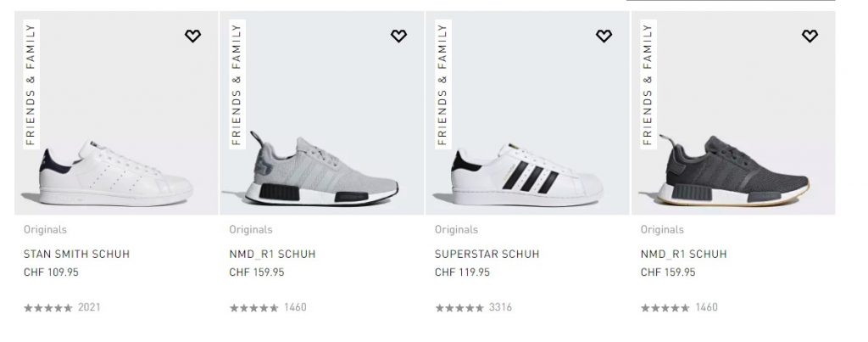The image size is (868, 342).
Task: View the light grey NMD_R1 shoe photo
Action: (x=322, y=172)
